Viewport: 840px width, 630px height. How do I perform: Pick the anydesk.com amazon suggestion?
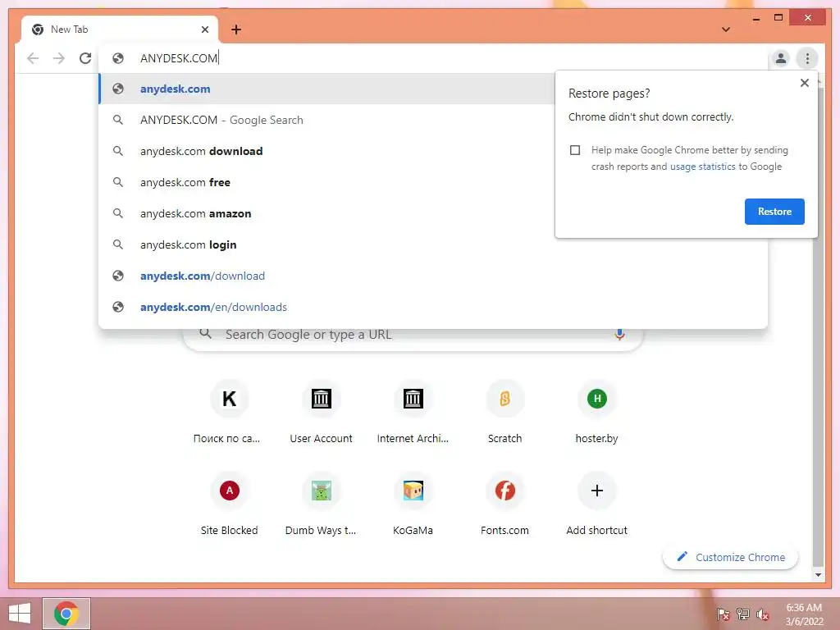[326, 213]
